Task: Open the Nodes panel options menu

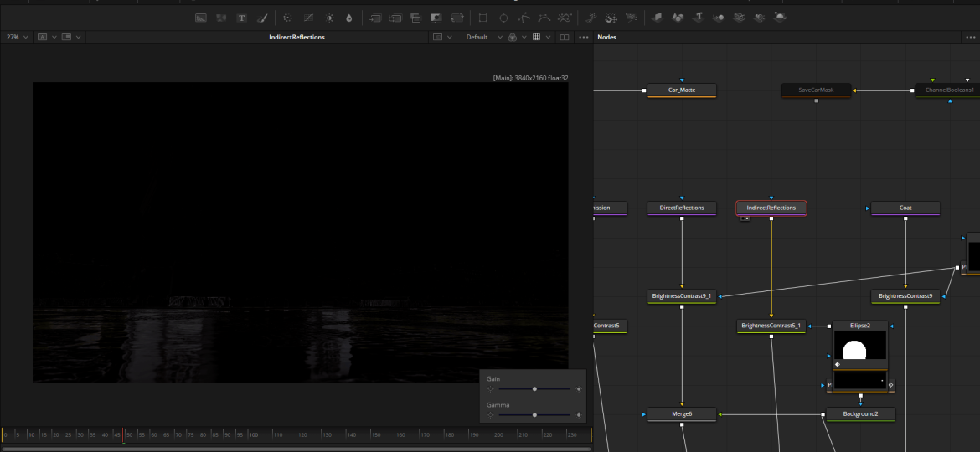Action: (971, 38)
